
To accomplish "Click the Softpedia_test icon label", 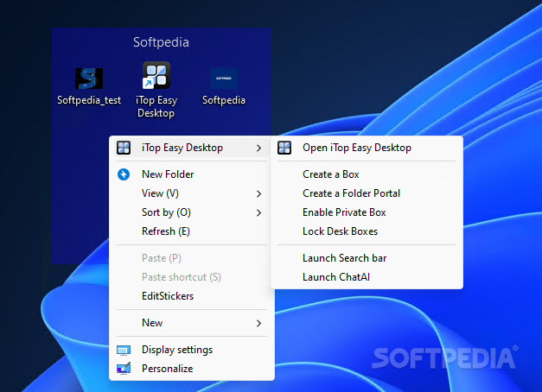I will (x=89, y=100).
